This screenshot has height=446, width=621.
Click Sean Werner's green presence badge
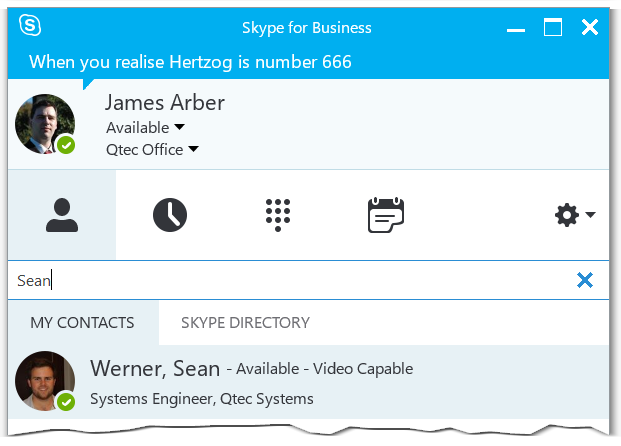point(66,402)
